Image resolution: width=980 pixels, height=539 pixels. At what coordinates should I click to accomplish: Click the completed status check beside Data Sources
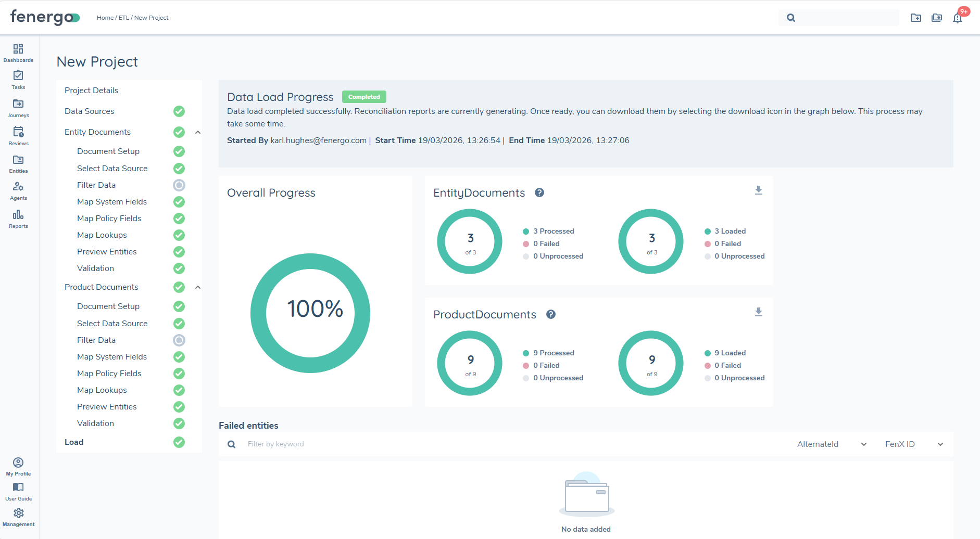[179, 111]
